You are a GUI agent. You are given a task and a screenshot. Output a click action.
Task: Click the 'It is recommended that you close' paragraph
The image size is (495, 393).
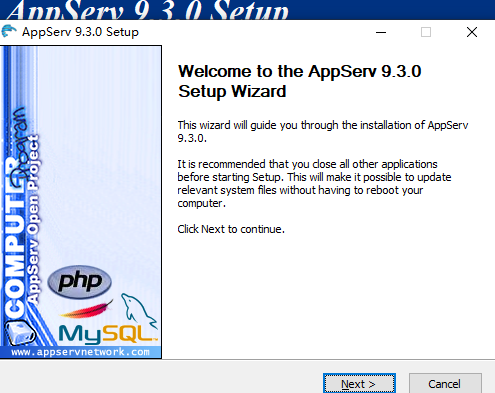(x=314, y=183)
